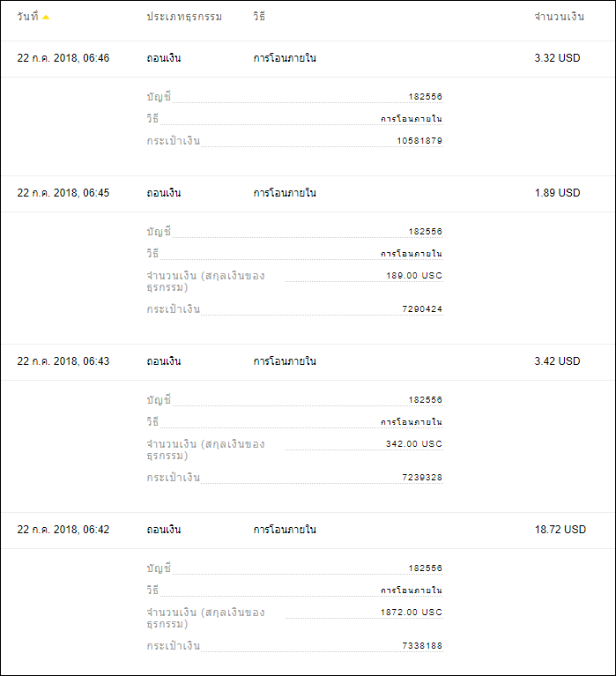Click the 3.32 USD amount
This screenshot has height=676, width=616.
557,58
